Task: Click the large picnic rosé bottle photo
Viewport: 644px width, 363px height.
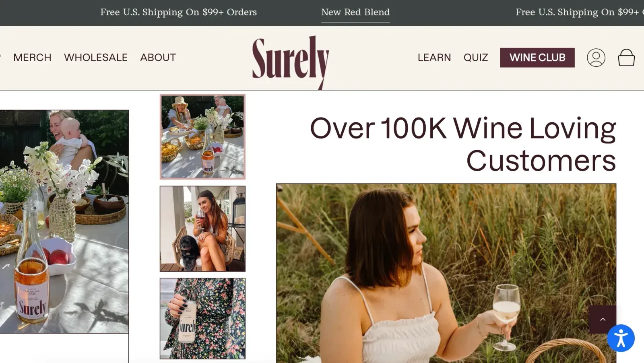Action: tap(64, 221)
